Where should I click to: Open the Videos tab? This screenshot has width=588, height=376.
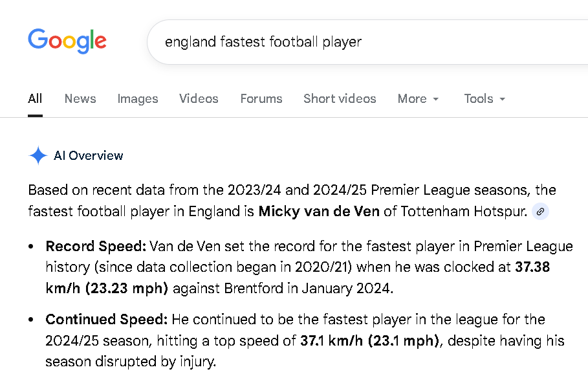click(x=199, y=99)
